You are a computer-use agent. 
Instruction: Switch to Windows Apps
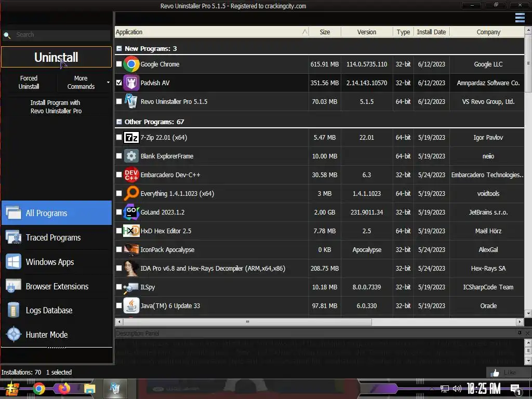click(x=57, y=262)
